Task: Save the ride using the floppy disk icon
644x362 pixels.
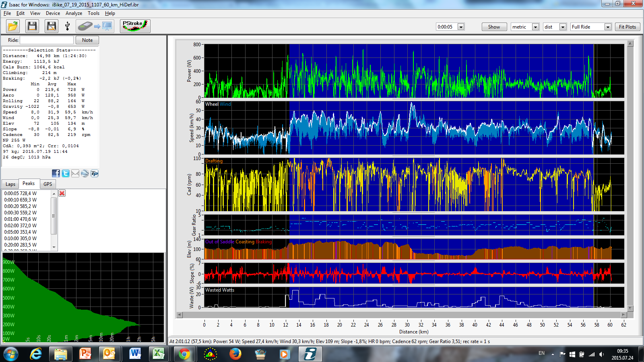Action: [32, 26]
